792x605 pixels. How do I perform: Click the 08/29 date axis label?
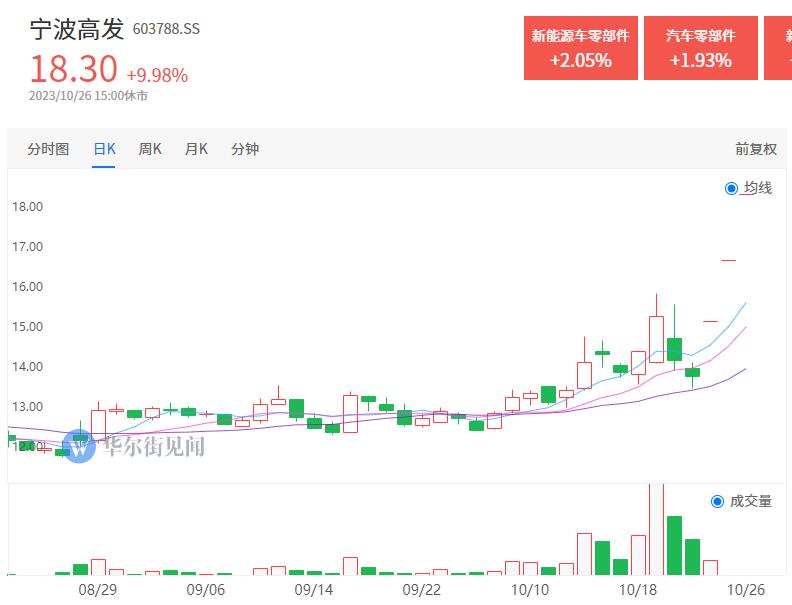97,591
